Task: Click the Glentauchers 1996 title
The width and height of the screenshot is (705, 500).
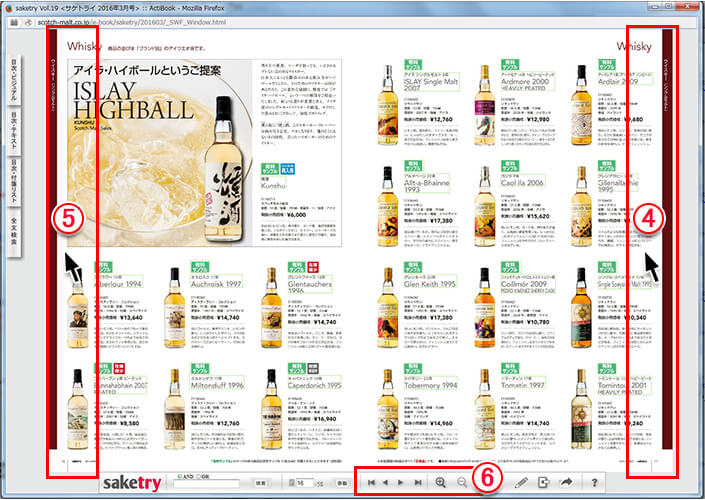Action: 309,287
